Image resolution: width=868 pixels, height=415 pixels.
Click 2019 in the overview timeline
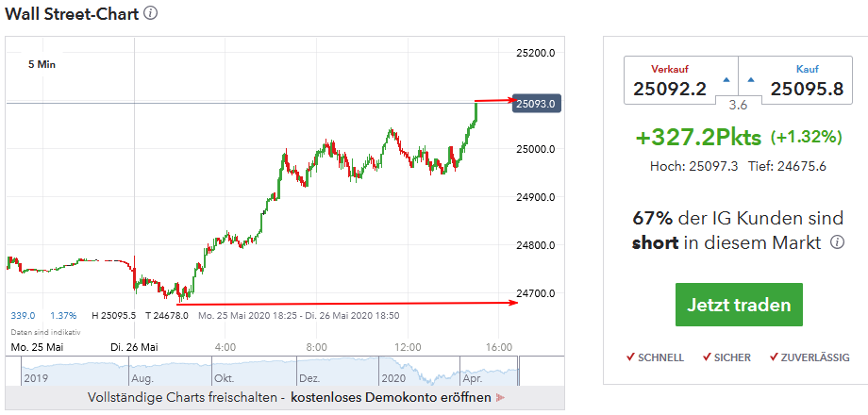point(34,376)
